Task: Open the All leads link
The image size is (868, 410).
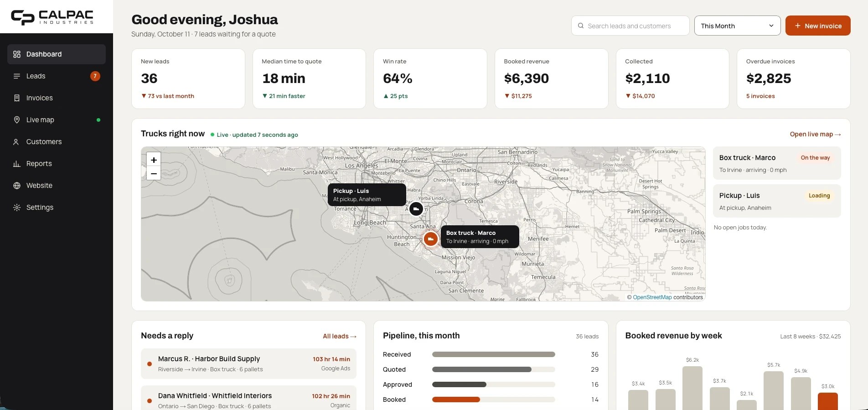Action: tap(340, 336)
